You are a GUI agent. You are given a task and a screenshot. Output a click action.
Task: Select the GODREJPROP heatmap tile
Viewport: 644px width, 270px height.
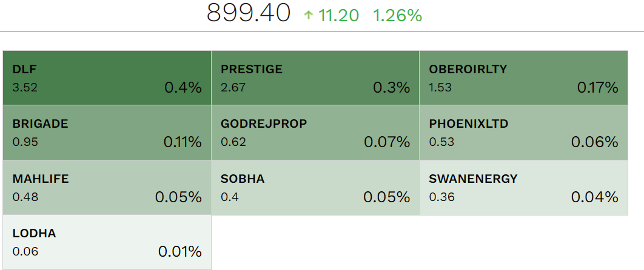click(x=315, y=133)
